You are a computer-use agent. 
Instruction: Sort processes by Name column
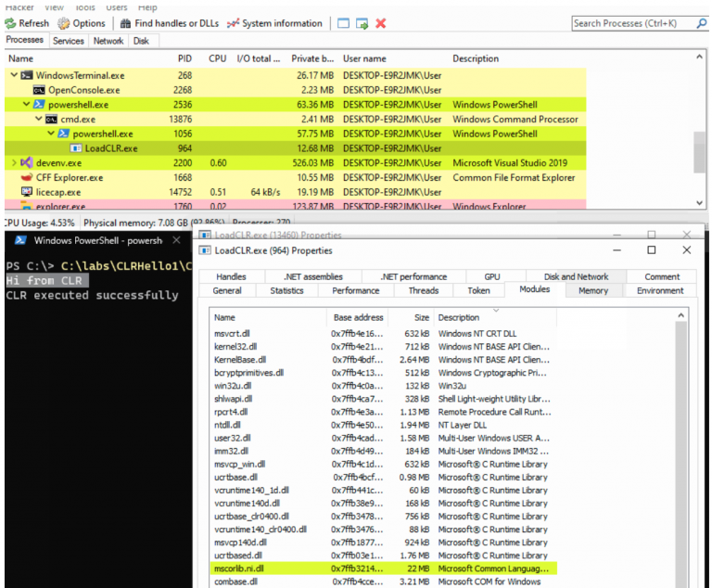(21, 58)
